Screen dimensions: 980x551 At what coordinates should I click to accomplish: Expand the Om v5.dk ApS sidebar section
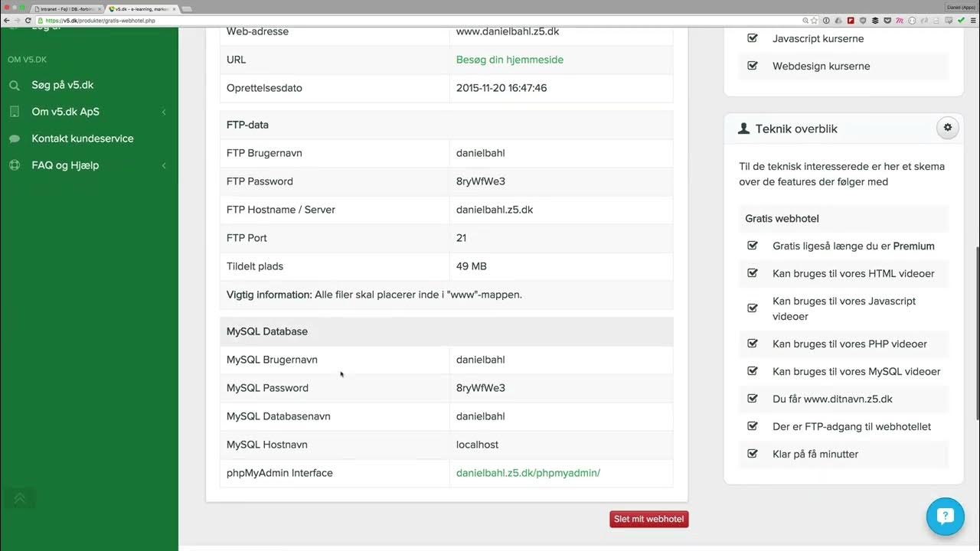pos(164,112)
